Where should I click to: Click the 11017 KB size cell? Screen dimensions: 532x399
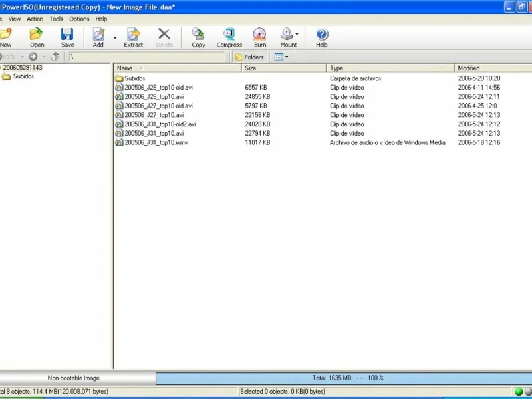click(x=257, y=142)
